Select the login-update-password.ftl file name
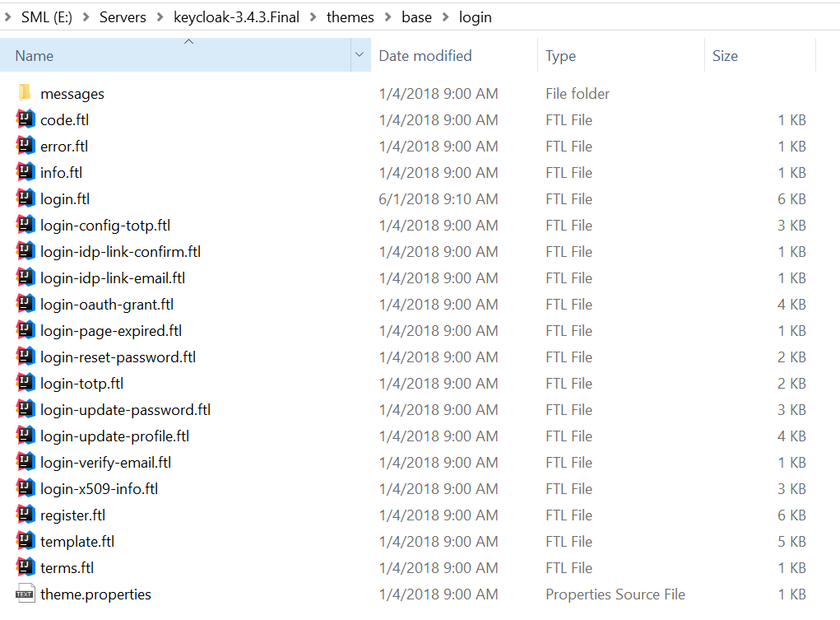Image resolution: width=840 pixels, height=620 pixels. (x=125, y=409)
